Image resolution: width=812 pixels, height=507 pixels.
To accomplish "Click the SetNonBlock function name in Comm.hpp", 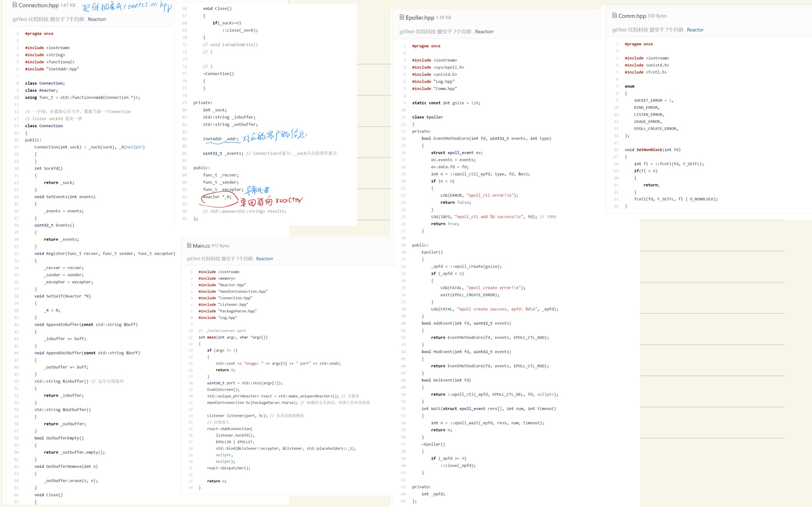I will pos(649,150).
